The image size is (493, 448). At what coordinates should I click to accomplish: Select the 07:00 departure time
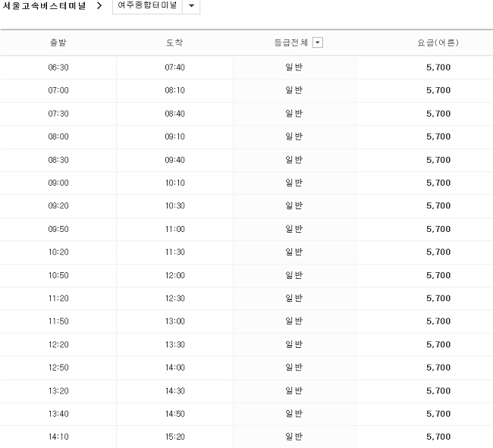point(58,90)
